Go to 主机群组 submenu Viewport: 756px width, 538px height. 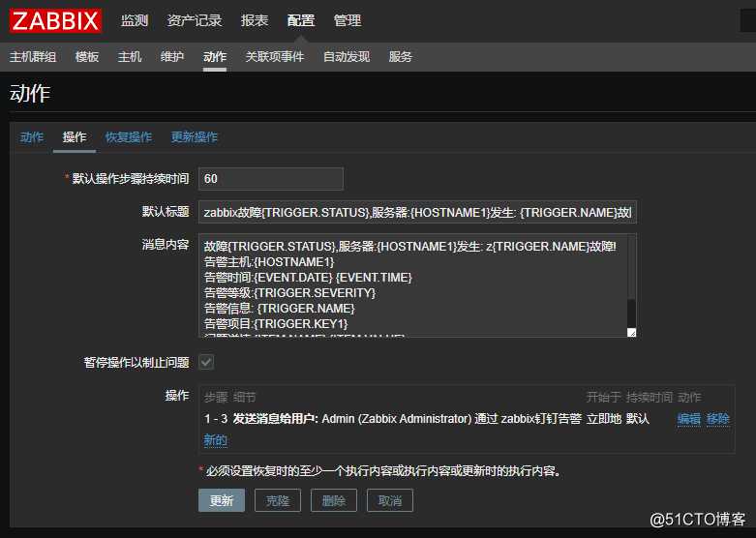click(x=33, y=57)
